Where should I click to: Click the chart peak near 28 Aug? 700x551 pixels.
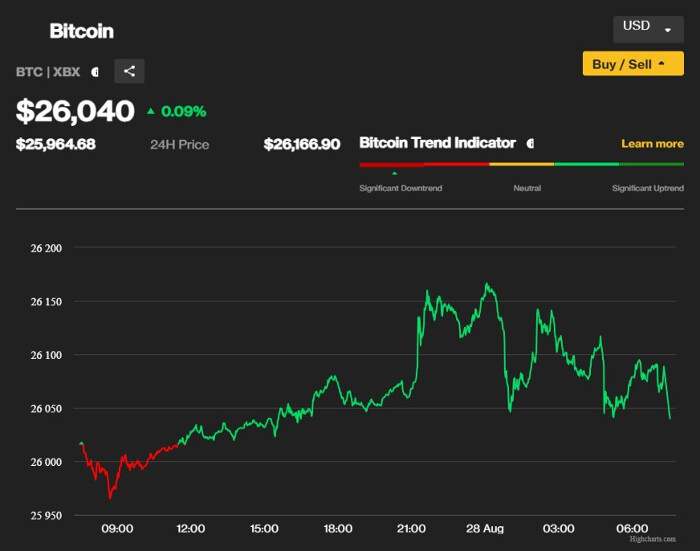coord(487,284)
